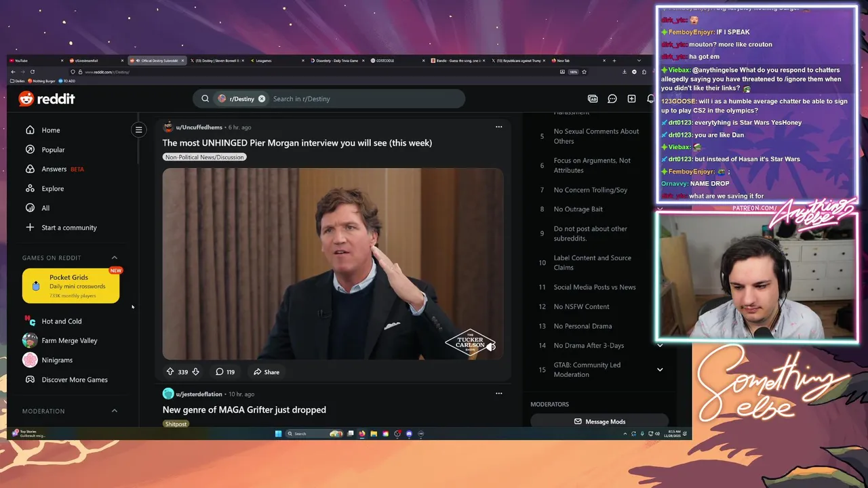Click the advertise icon in Reddit header
This screenshot has width=868, height=488.
point(593,99)
